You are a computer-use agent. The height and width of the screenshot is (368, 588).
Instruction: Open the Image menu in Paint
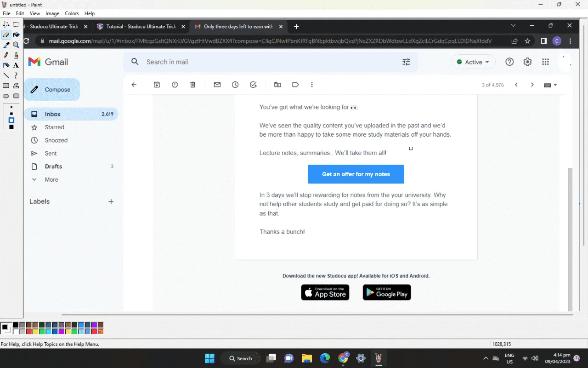(52, 14)
